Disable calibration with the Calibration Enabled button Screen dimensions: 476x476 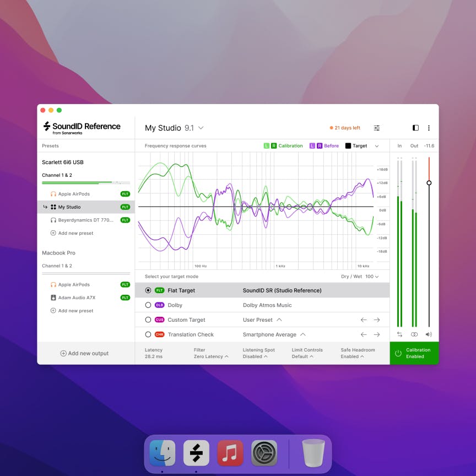point(414,353)
